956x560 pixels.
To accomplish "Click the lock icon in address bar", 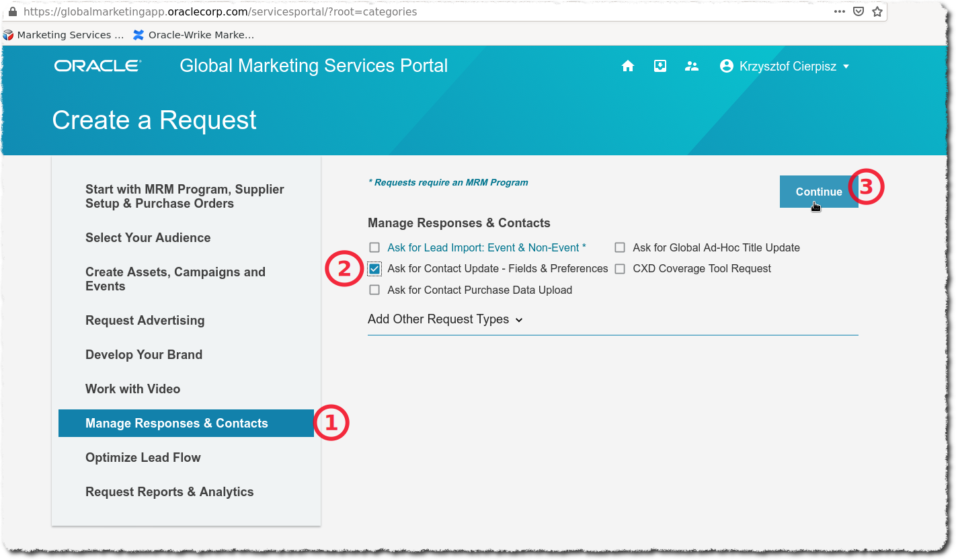I will tap(12, 11).
